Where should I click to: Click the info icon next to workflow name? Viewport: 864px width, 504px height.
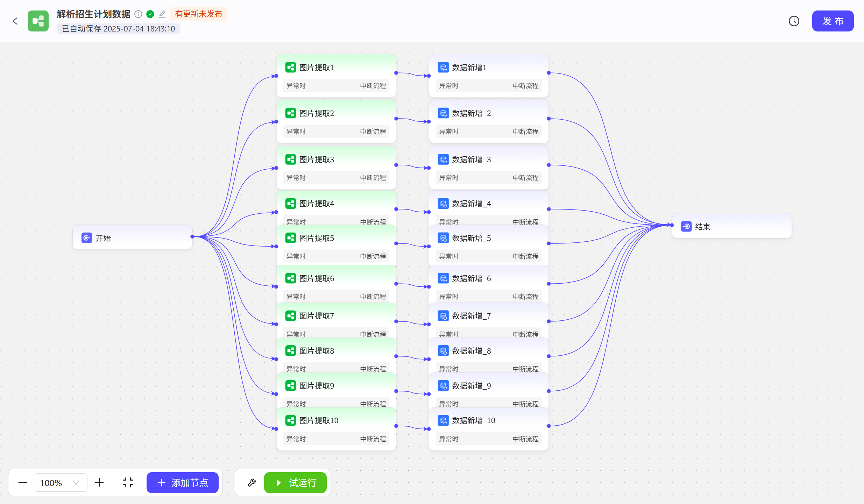pyautogui.click(x=139, y=14)
